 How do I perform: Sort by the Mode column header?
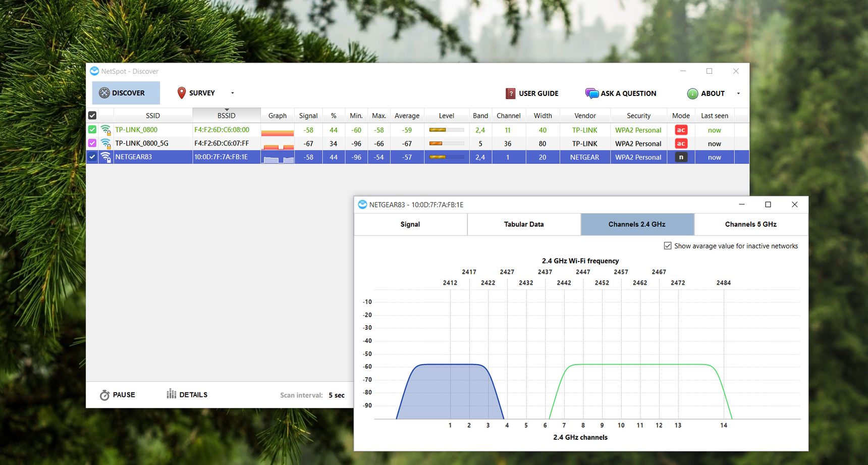681,116
